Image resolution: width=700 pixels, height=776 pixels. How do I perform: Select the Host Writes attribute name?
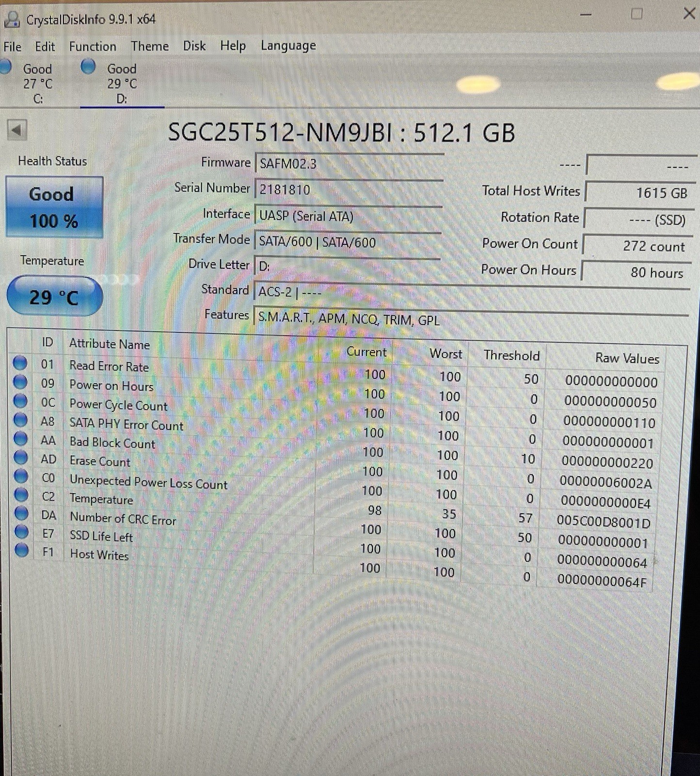pyautogui.click(x=99, y=554)
